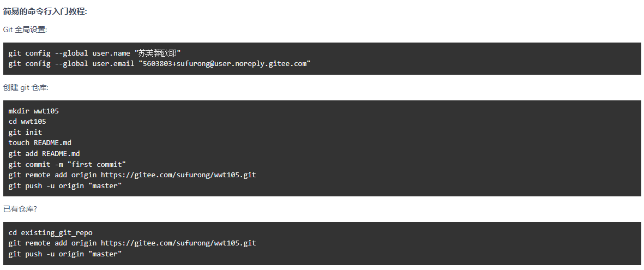The width and height of the screenshot is (644, 270).
Task: Click the mkdir wwt105 command line
Action: [34, 111]
